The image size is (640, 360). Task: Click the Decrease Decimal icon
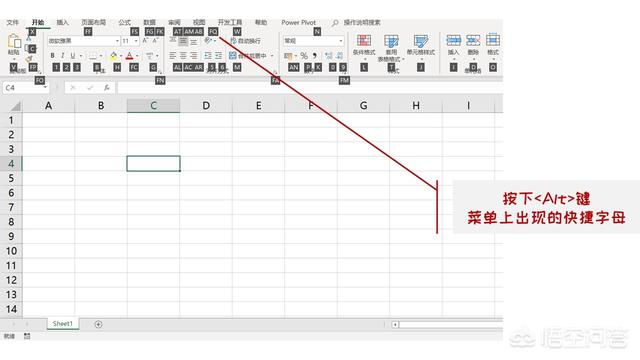click(x=339, y=56)
